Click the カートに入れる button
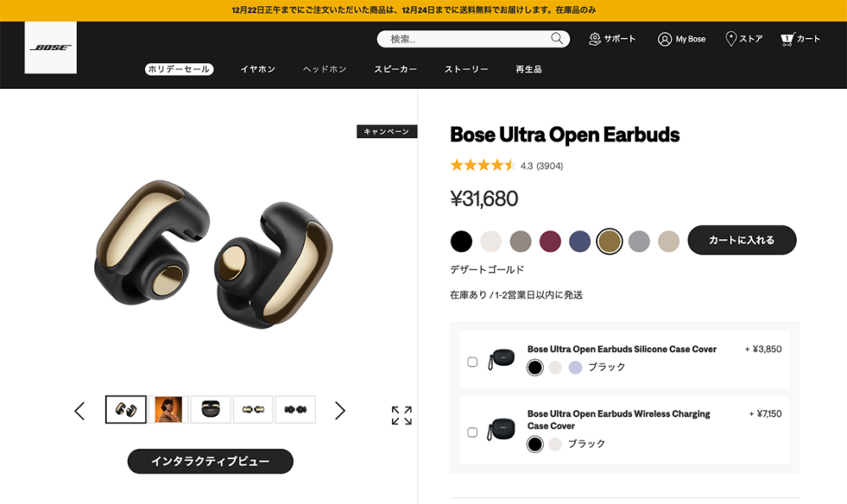Viewport: 847px width, 504px height. tap(742, 240)
